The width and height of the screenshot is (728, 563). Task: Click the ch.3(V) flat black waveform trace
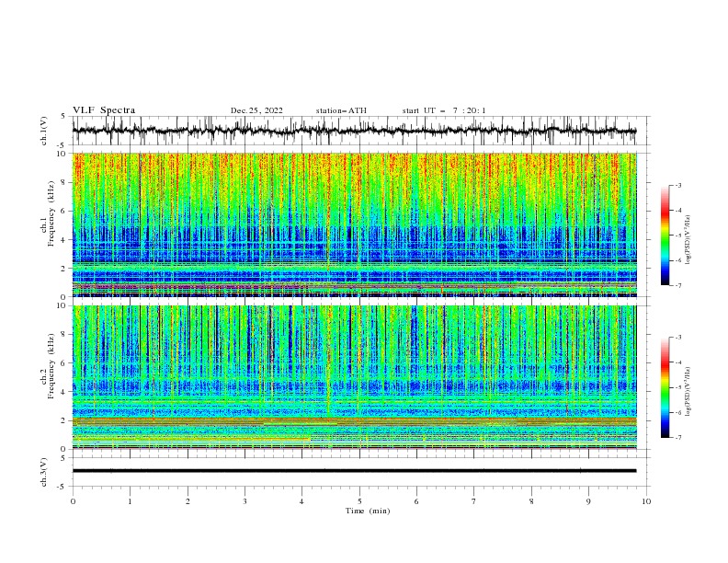pos(354,471)
